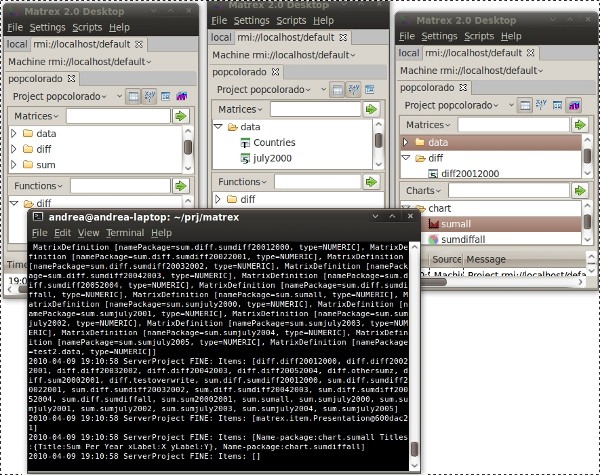The height and width of the screenshot is (475, 600).
Task: Select diff20012000 matrix in right window
Action: coord(468,173)
